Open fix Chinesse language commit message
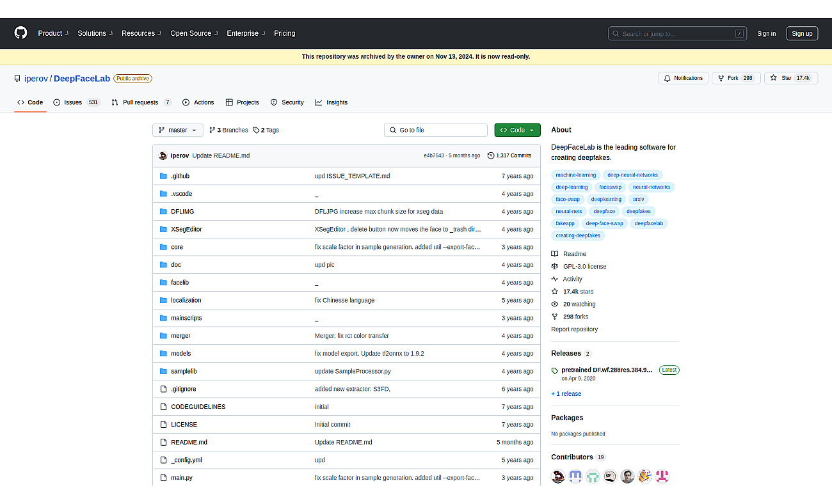Image resolution: width=832 pixels, height=504 pixels. pos(344,300)
